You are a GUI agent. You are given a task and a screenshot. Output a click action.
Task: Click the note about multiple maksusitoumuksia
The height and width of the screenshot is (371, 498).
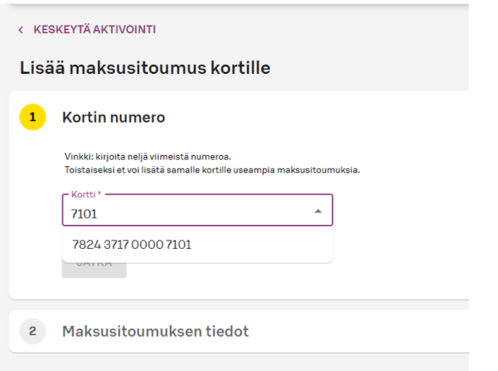click(212, 170)
